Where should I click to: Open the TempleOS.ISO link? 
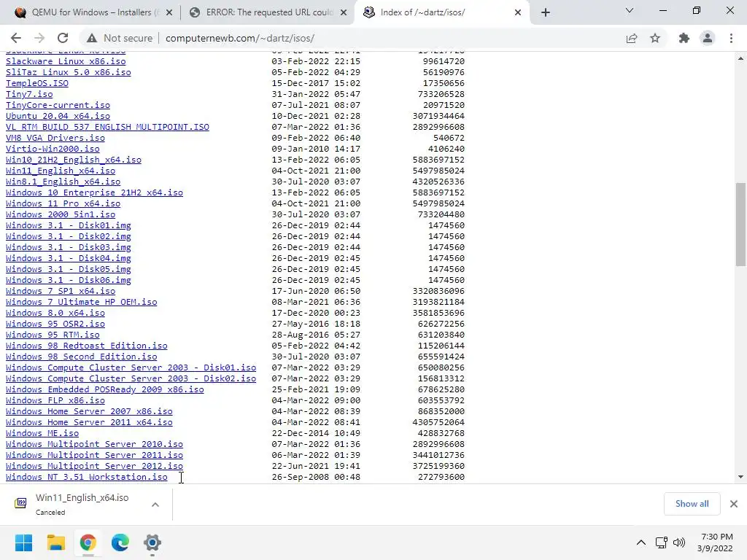(x=37, y=83)
